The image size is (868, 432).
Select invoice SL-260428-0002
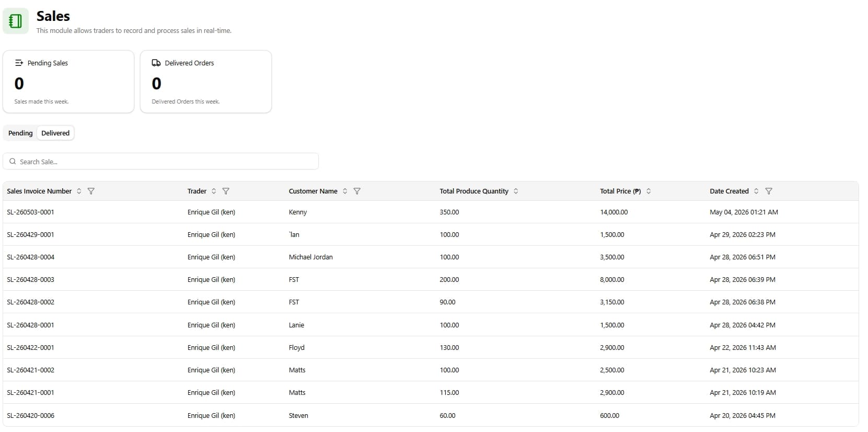click(30, 302)
